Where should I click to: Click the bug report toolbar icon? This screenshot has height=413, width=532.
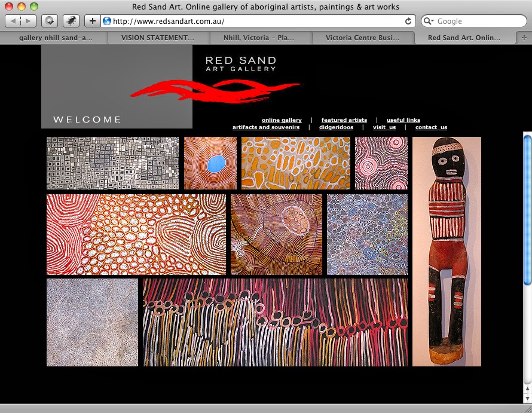pos(71,21)
